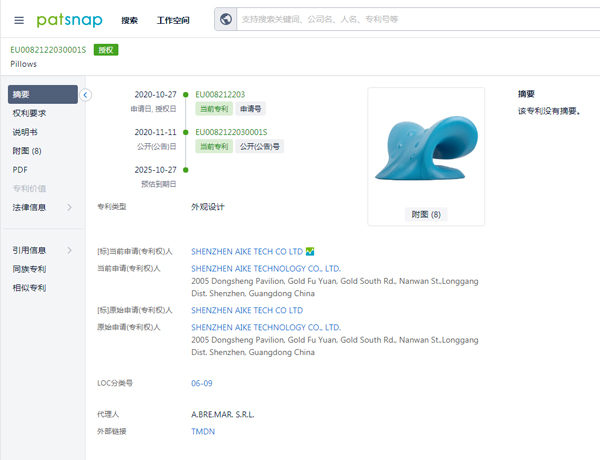The image size is (600, 460).
Task: Select the 说明书 sidebar item
Action: tap(25, 132)
